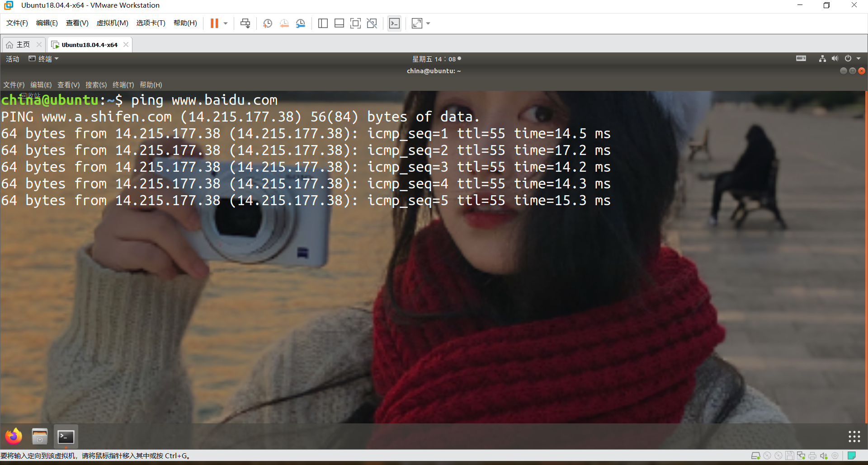The width and height of the screenshot is (868, 465).
Task: Toggle the thumbnail bar view
Action: [x=339, y=23]
